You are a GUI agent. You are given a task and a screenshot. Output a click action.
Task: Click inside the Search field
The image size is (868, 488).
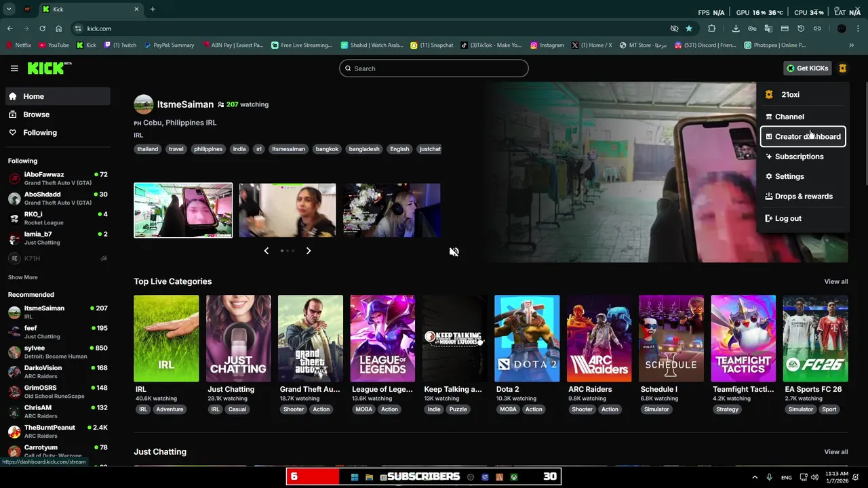[x=433, y=68]
